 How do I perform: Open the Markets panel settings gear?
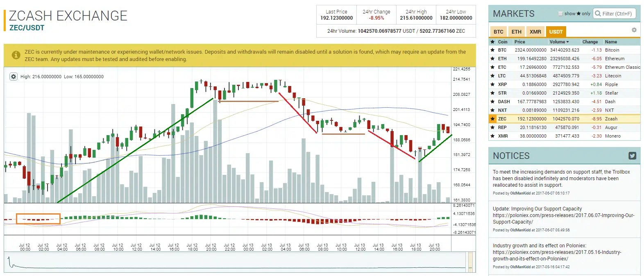click(x=634, y=30)
